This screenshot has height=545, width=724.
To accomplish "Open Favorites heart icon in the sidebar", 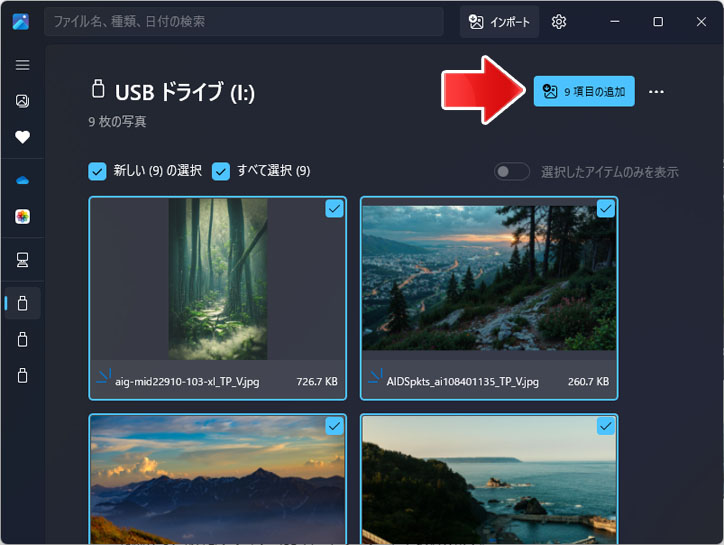I will coord(22,137).
